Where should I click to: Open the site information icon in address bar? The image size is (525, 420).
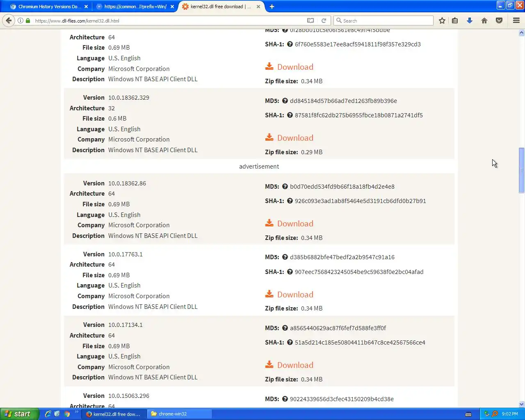click(x=21, y=21)
